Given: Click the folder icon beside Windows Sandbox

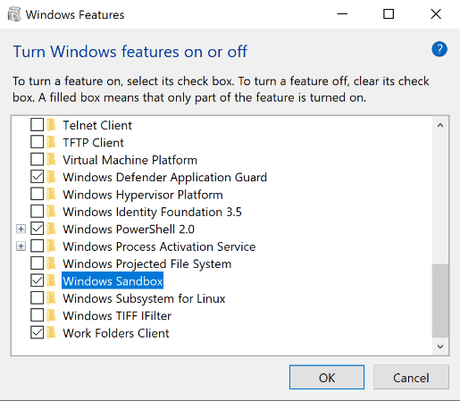Looking at the screenshot, I should point(51,281).
